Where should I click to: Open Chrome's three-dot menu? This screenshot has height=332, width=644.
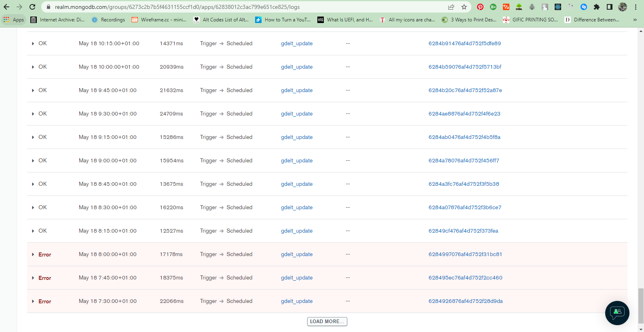[x=636, y=7]
